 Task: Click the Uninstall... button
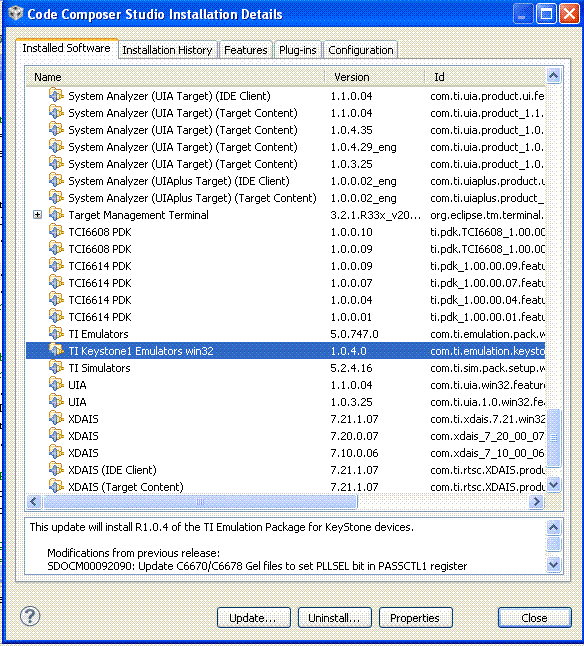click(334, 618)
